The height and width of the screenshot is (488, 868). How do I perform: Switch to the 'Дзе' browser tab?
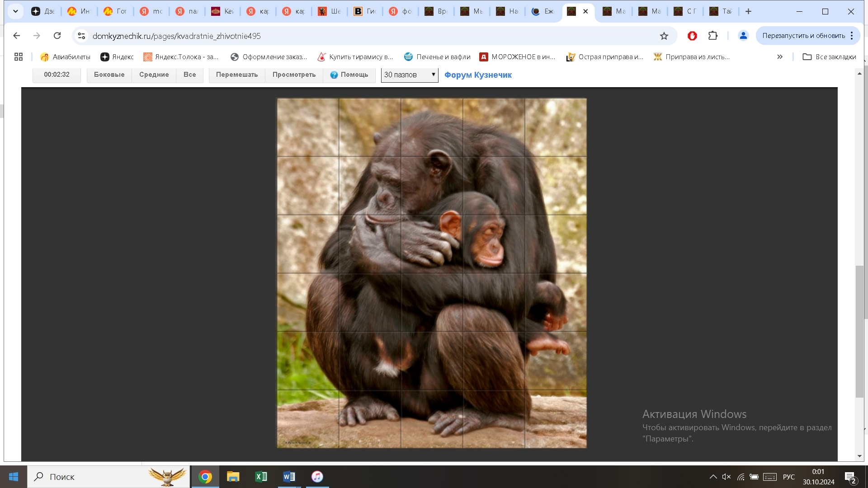click(x=43, y=11)
